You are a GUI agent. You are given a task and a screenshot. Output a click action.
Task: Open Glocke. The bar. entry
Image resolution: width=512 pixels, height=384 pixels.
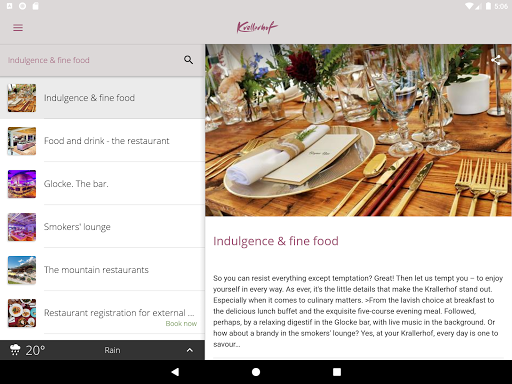(102, 184)
